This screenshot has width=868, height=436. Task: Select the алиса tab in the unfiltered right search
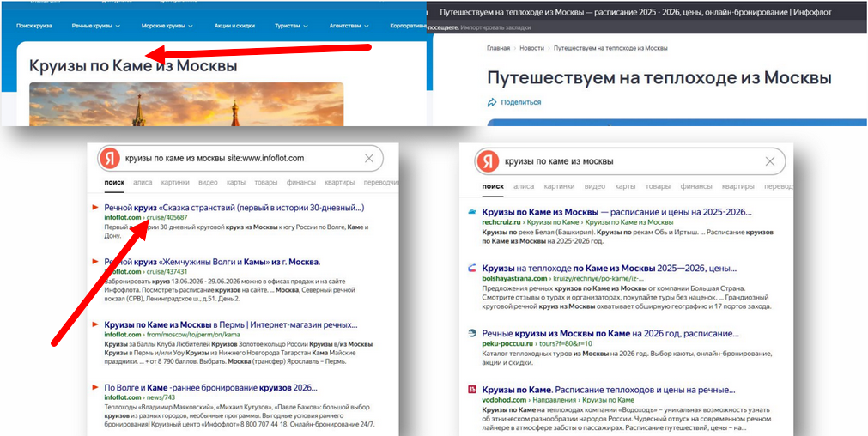tap(523, 186)
